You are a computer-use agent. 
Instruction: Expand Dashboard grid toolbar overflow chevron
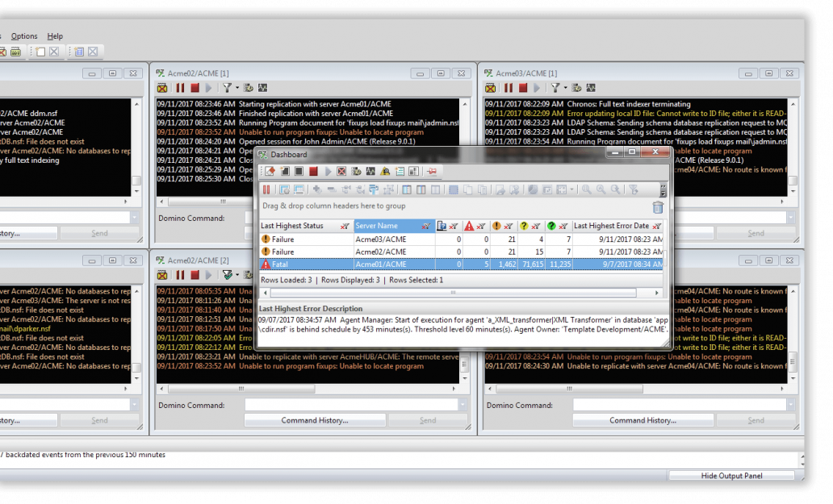663,190
